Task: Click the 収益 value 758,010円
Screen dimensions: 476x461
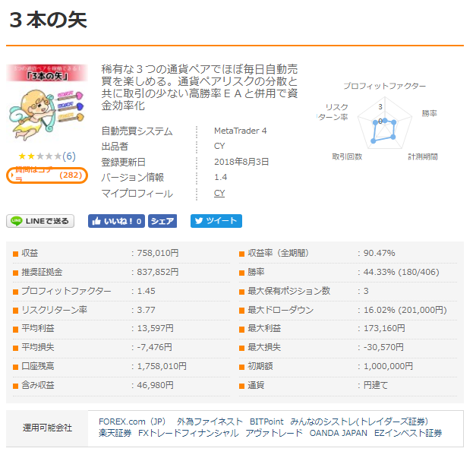Action: coord(158,253)
